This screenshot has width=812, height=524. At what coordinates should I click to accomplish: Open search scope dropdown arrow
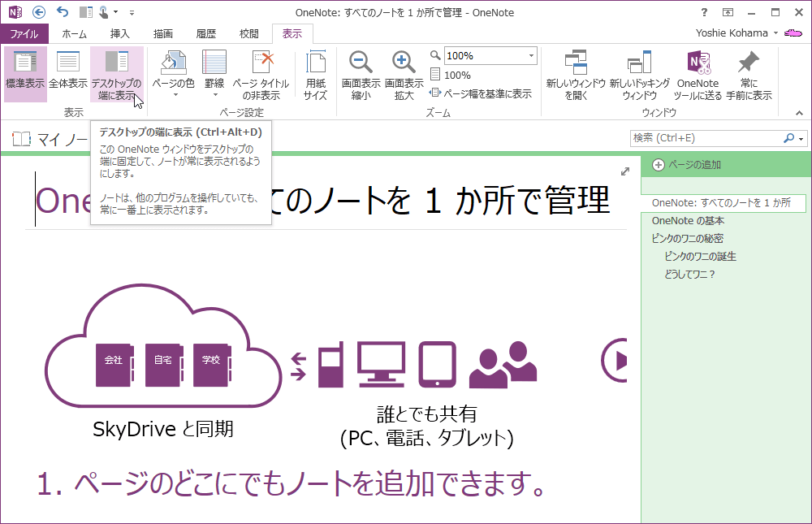pyautogui.click(x=801, y=138)
